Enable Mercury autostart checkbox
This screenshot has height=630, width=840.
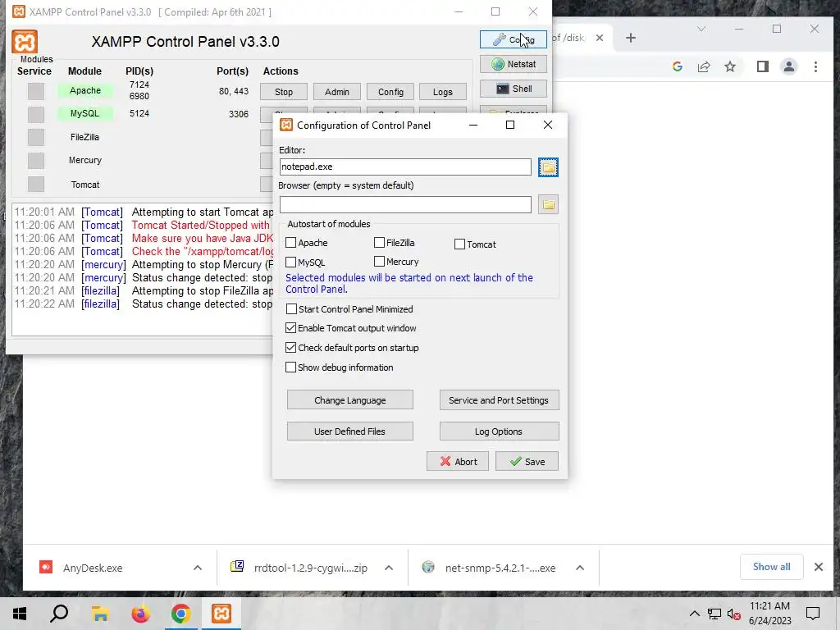379,262
